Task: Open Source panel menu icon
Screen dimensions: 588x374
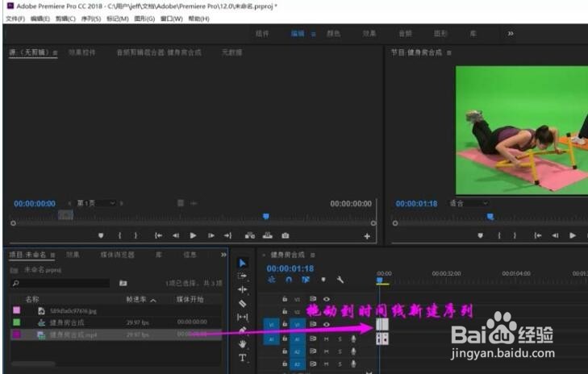Action: [55, 53]
